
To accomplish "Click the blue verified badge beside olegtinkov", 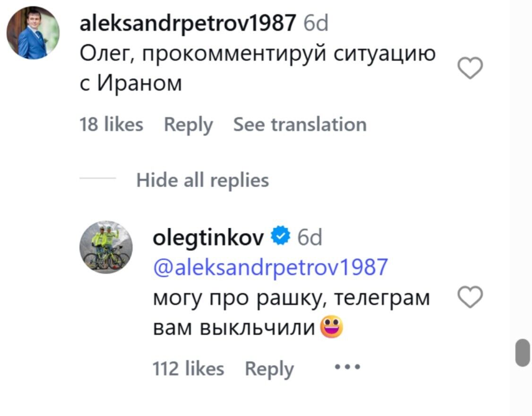I will click(x=281, y=237).
